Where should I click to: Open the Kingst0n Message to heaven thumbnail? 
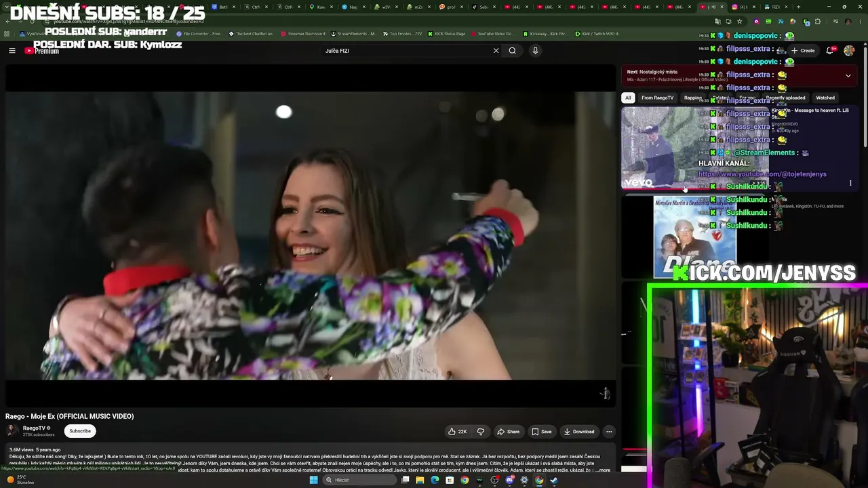click(694, 147)
